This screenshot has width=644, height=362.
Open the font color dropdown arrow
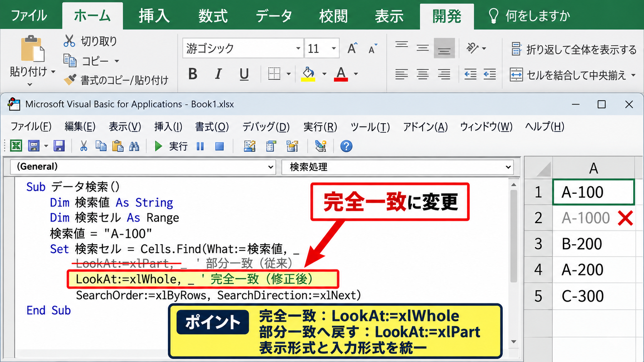[x=356, y=74]
